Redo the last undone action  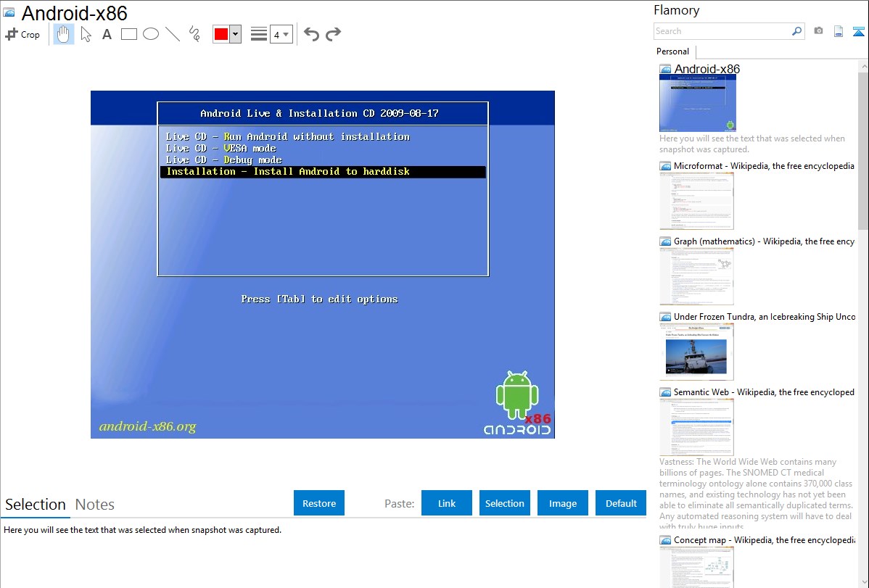pyautogui.click(x=334, y=34)
